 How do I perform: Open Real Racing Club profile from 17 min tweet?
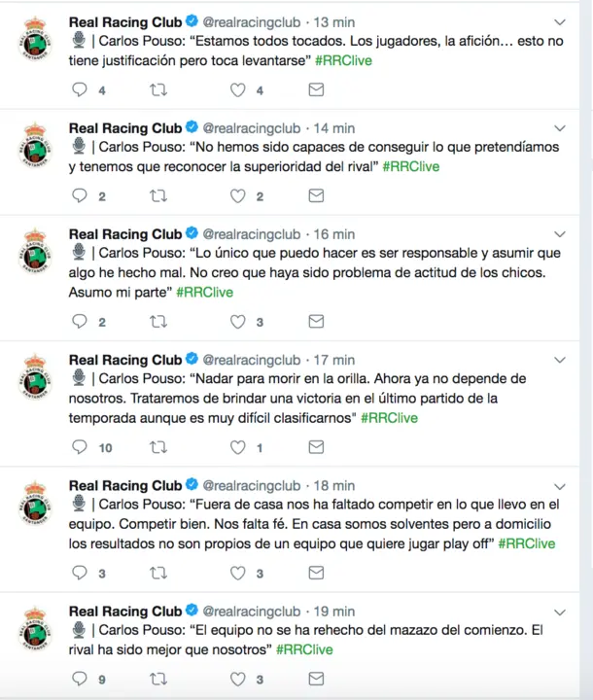coord(124,360)
